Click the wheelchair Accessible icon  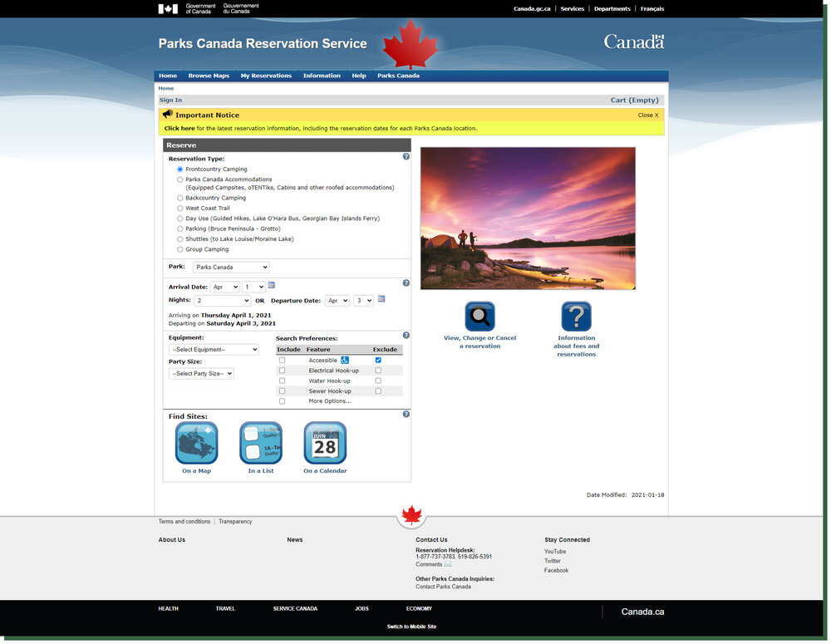[x=345, y=361]
